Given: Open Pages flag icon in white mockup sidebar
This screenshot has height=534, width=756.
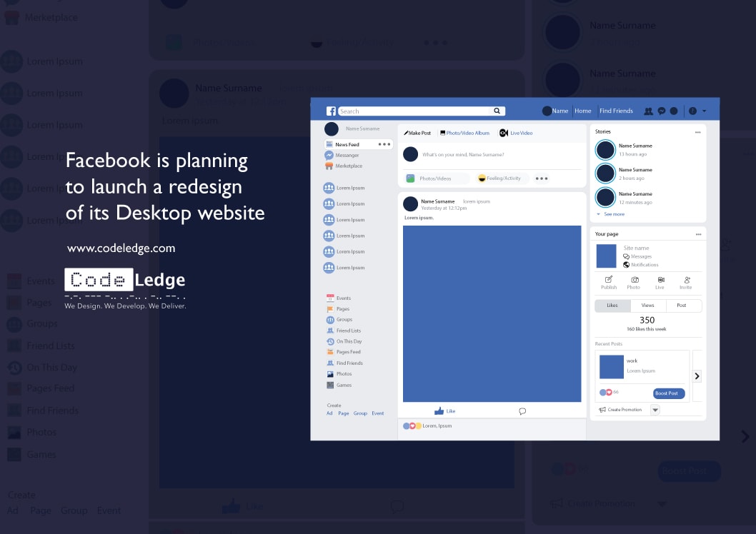Looking at the screenshot, I should pos(330,308).
